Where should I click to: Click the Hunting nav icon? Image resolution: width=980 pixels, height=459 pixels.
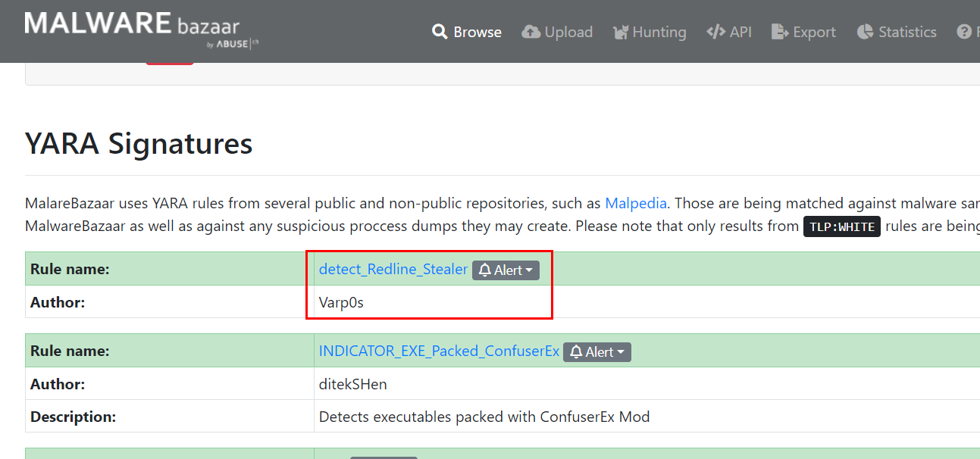click(x=622, y=32)
